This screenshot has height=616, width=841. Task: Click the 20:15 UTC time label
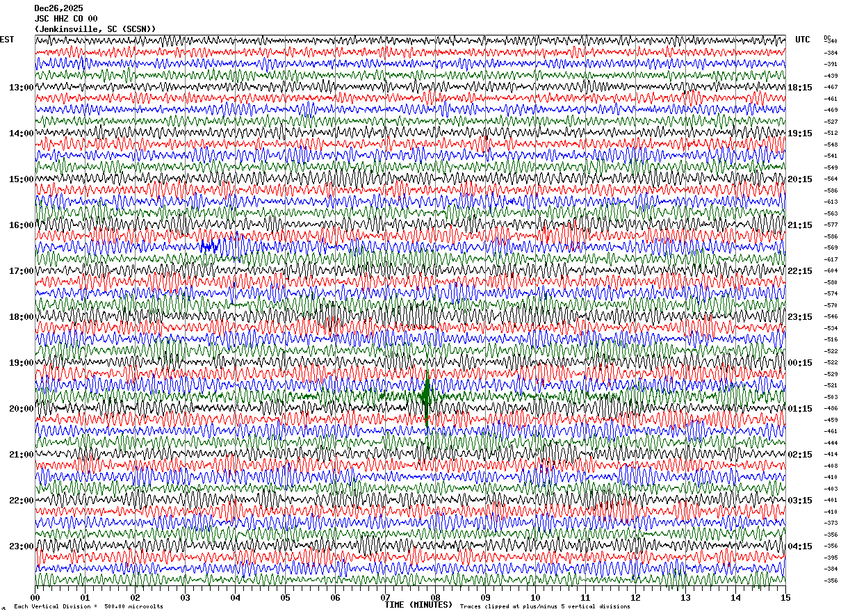click(800, 179)
